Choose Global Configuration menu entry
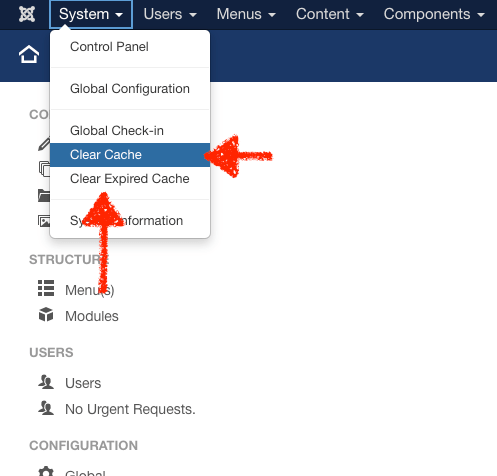The image size is (497, 476). pos(130,89)
